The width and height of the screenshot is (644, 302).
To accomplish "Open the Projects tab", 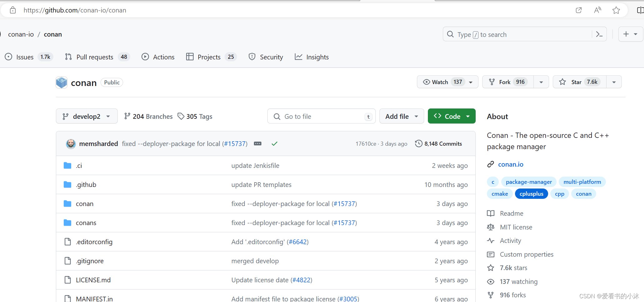I will tap(211, 57).
